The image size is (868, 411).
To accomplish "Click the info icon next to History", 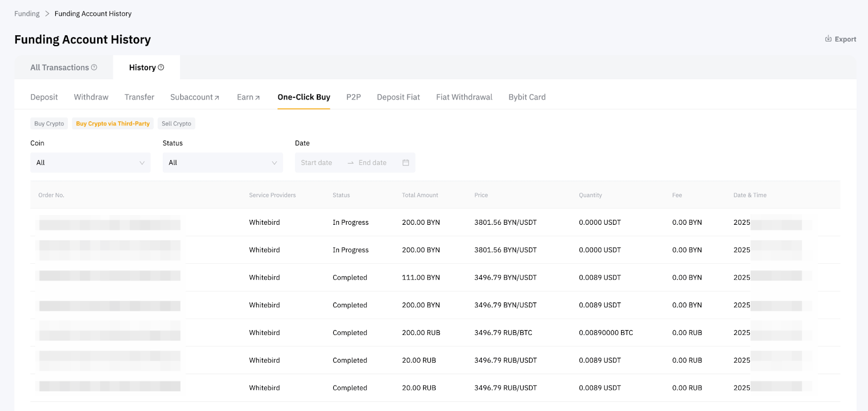I will (161, 67).
